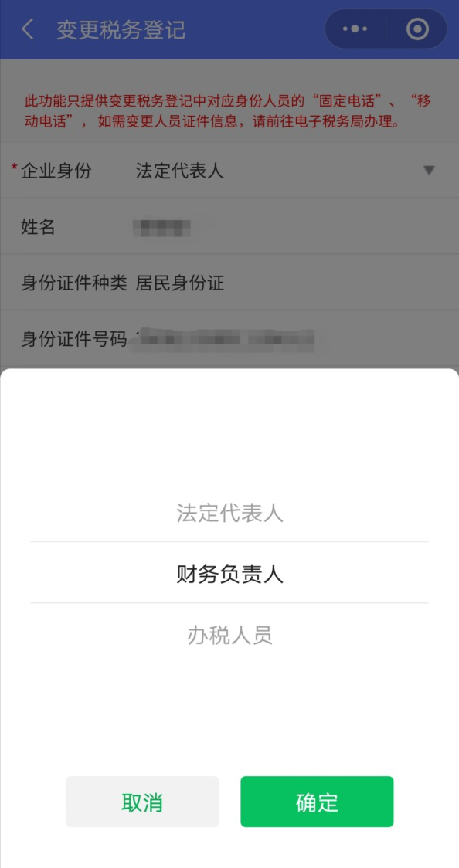Expand the 企业身份 dropdown triangle
The width and height of the screenshot is (459, 868).
coord(429,171)
